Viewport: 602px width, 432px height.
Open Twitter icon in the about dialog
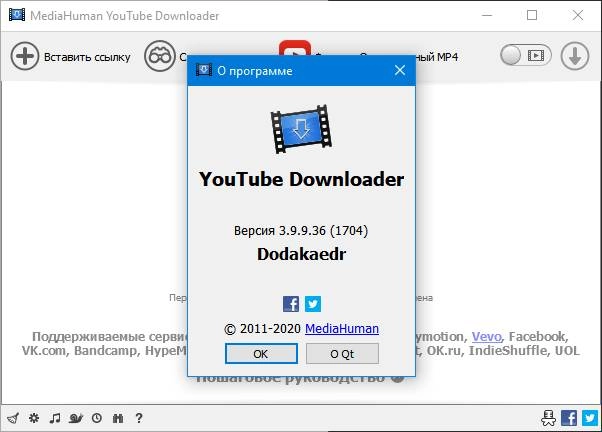tap(313, 304)
